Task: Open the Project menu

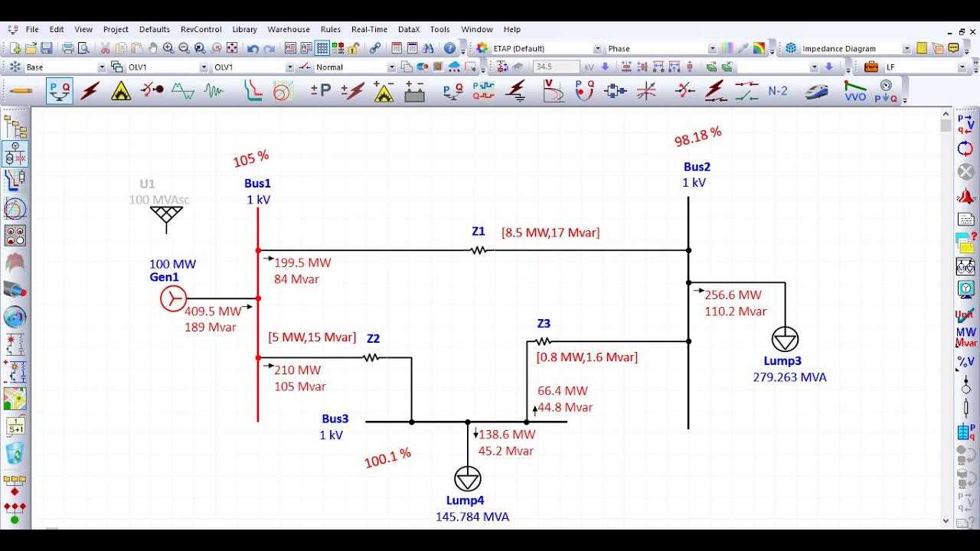Action: point(116,29)
